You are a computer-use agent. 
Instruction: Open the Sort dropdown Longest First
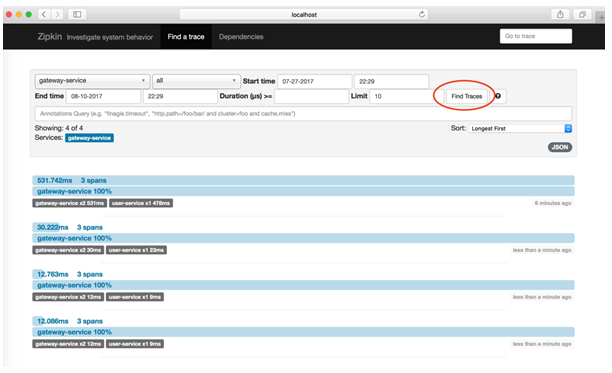(520, 128)
